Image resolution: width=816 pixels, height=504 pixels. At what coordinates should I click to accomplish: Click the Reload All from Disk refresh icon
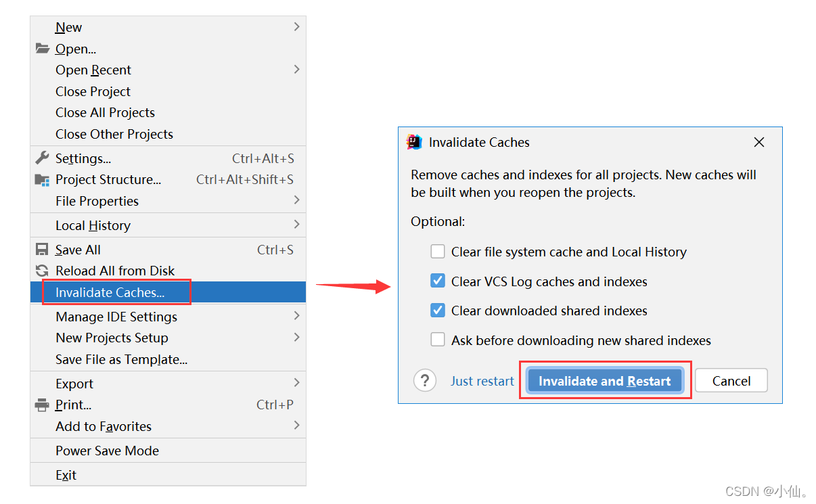(41, 271)
